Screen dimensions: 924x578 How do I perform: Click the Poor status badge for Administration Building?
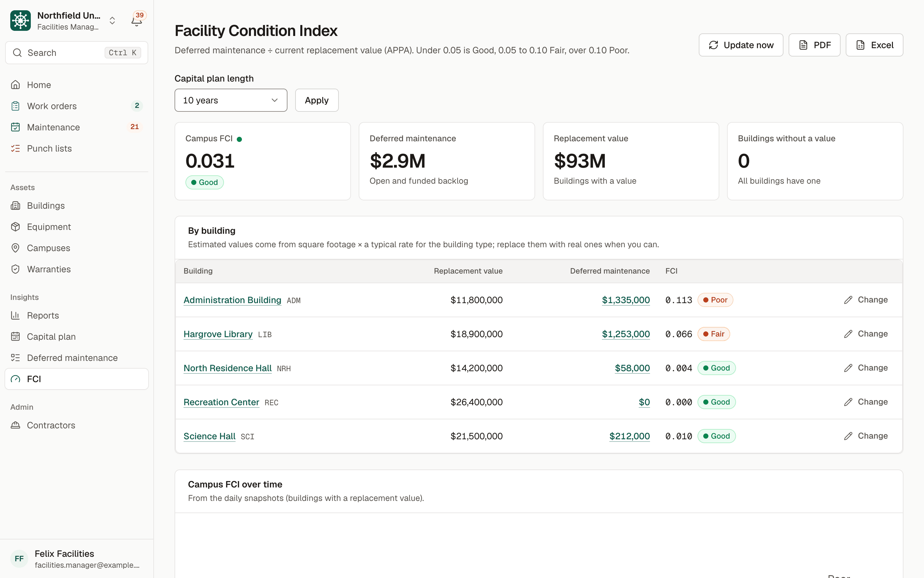(x=715, y=300)
